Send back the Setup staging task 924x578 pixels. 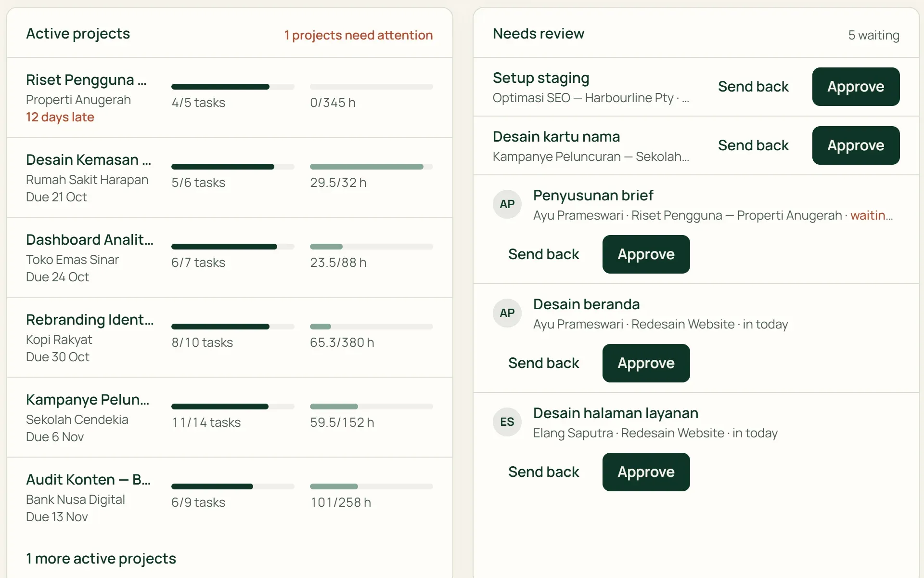coord(753,87)
